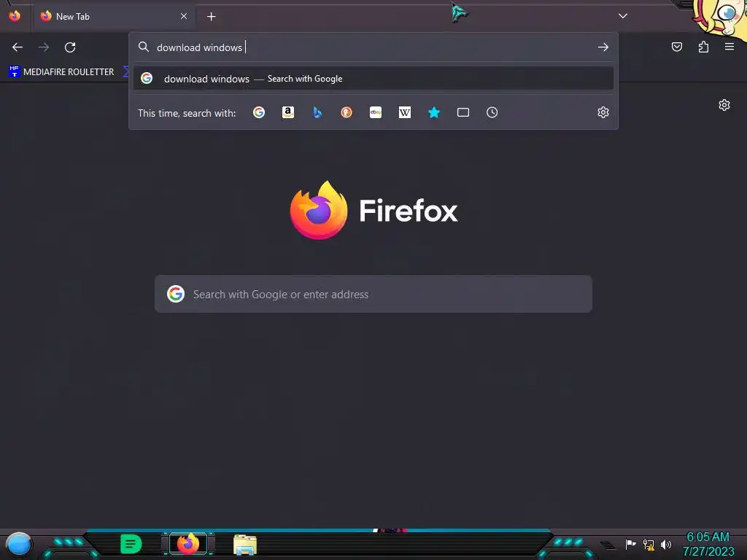Search this time with Amazon icon
Screen dimensions: 747x560
(x=287, y=112)
